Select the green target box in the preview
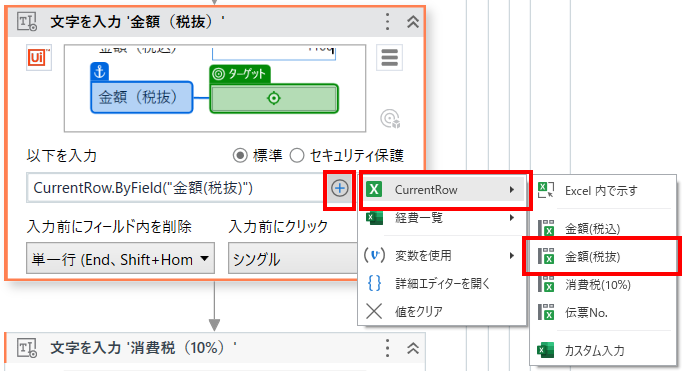 [274, 98]
